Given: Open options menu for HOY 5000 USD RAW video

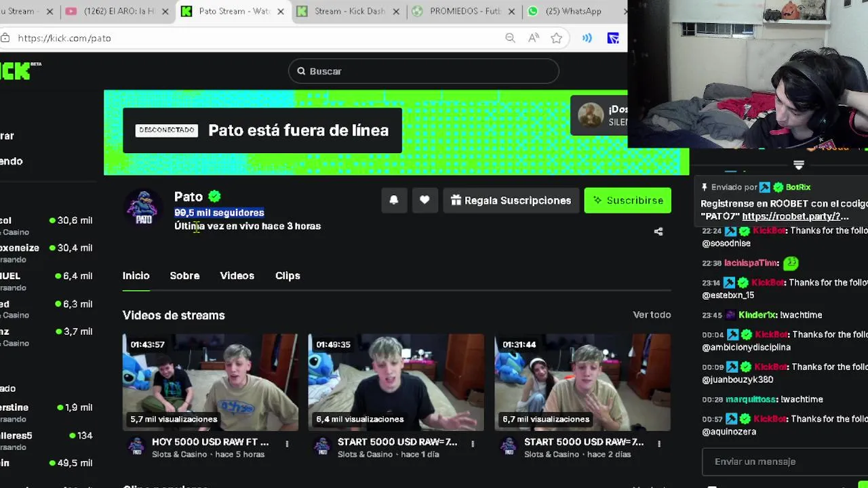Looking at the screenshot, I should [x=287, y=444].
